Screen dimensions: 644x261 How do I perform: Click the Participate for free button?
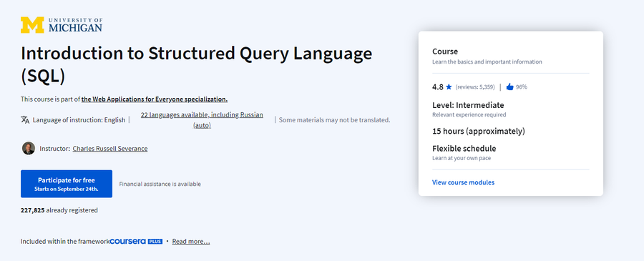[x=67, y=184]
